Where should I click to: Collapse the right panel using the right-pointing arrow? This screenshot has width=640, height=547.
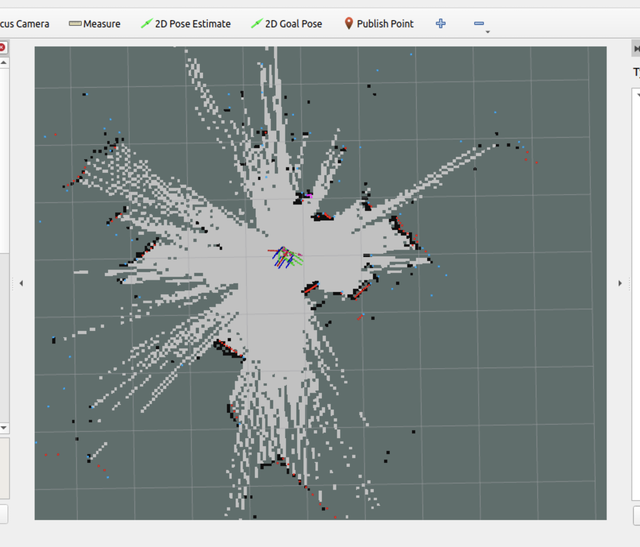click(x=619, y=284)
